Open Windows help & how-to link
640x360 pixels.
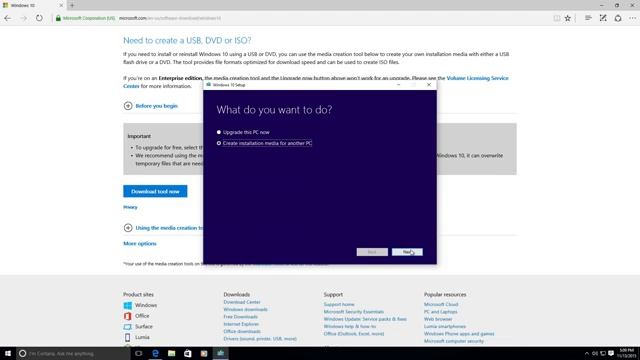(x=349, y=327)
